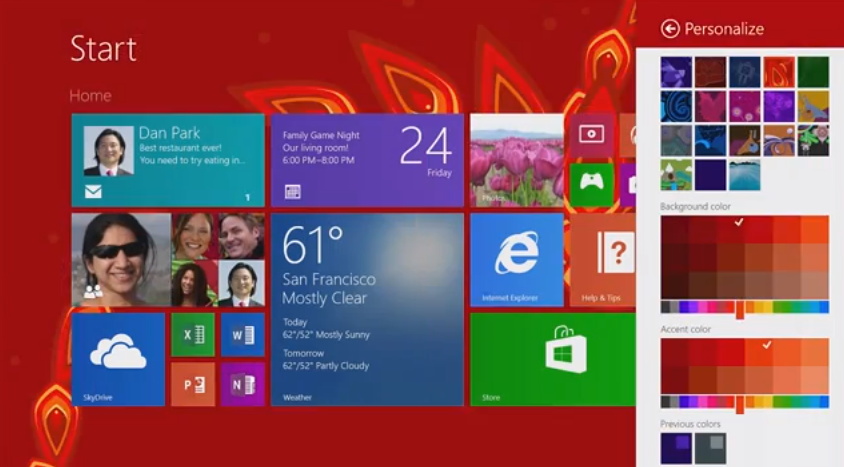The image size is (844, 467).
Task: Open the Mail tile from Dan Park
Action: 168,160
